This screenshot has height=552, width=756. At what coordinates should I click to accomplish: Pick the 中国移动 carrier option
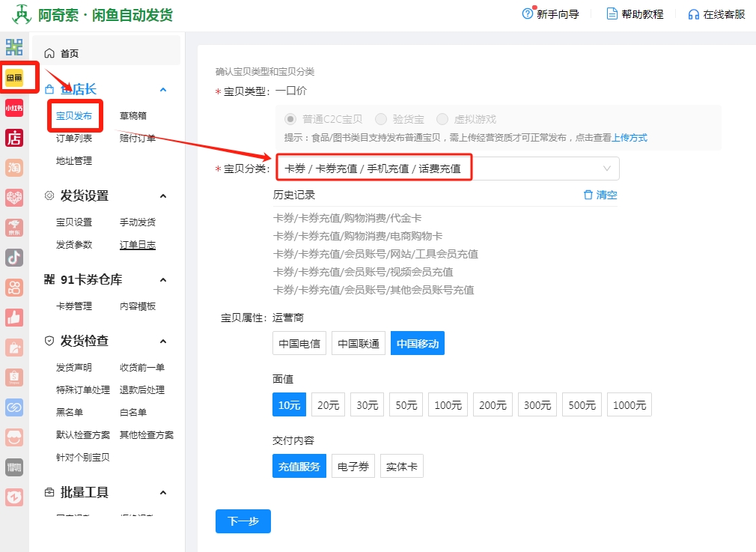pos(418,344)
